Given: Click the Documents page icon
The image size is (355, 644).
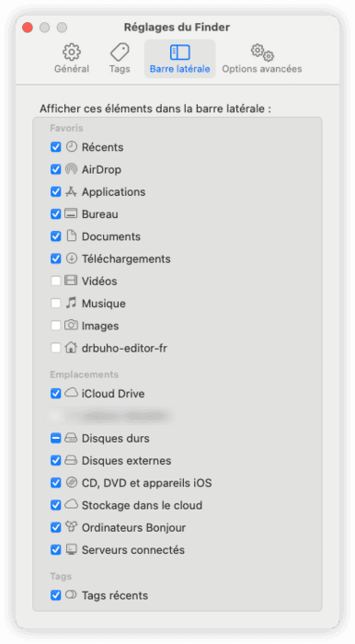Looking at the screenshot, I should pyautogui.click(x=72, y=236).
